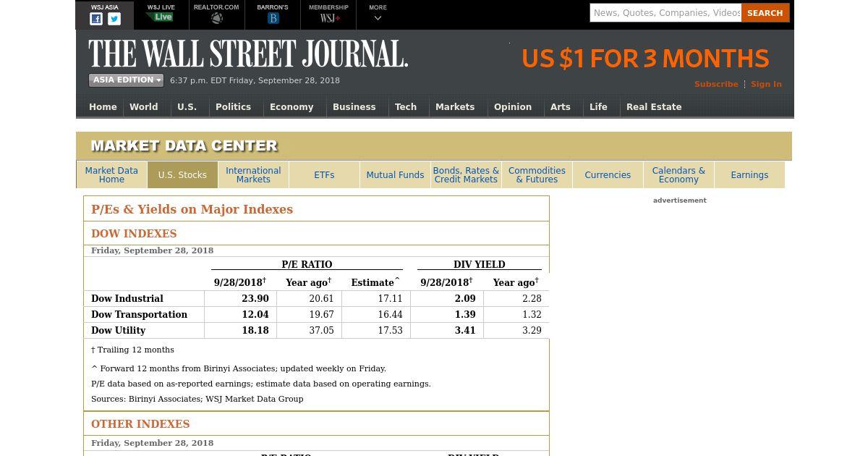Viewport: 868px width, 456px height.
Task: Open Calendars & Economy tab
Action: coord(678,175)
